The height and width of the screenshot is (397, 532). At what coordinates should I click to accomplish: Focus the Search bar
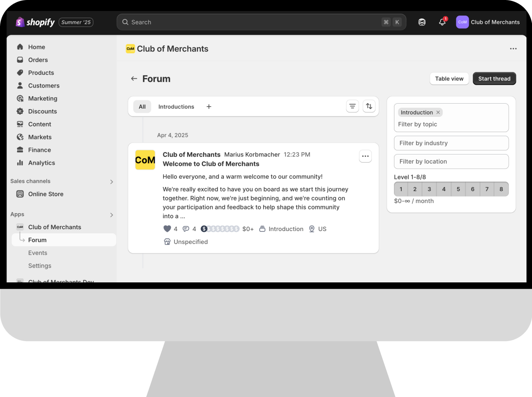click(261, 22)
